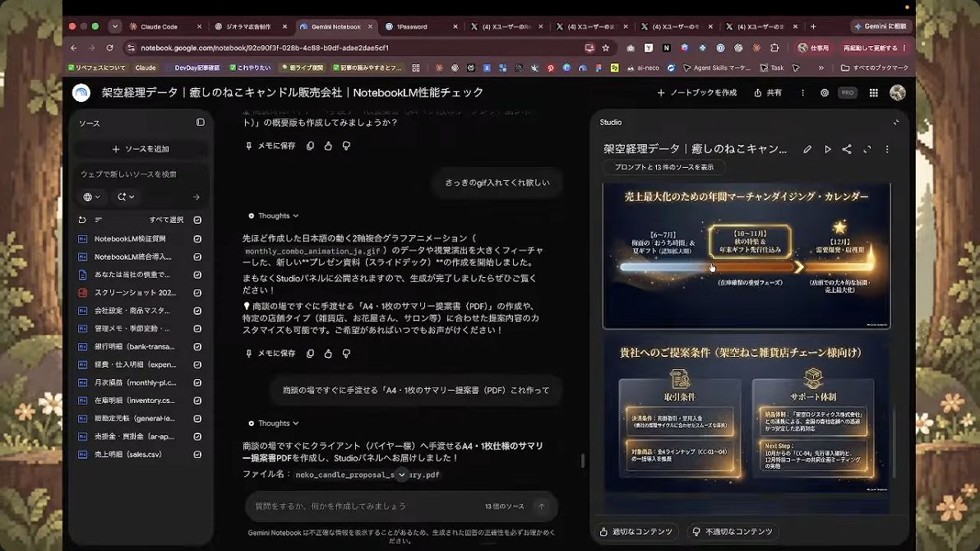Submit web source search arrow

[196, 197]
